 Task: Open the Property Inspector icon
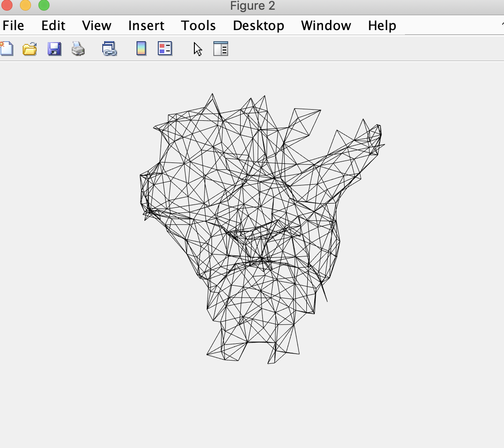coord(221,49)
